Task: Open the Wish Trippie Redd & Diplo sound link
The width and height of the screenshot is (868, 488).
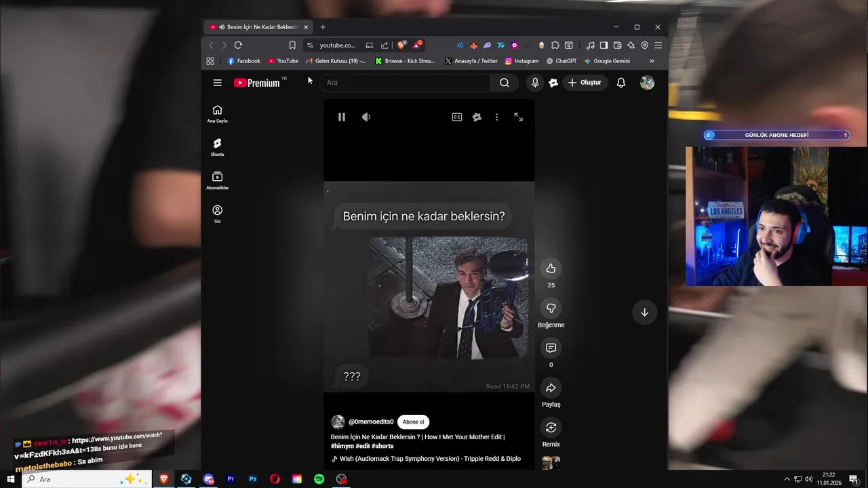Action: click(430, 459)
